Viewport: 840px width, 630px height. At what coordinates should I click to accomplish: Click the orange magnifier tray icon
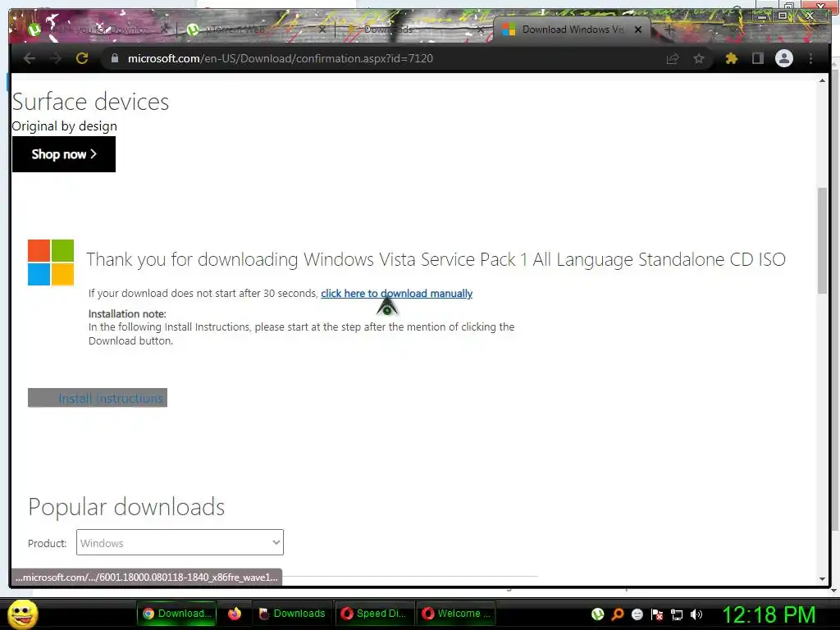[x=618, y=614]
